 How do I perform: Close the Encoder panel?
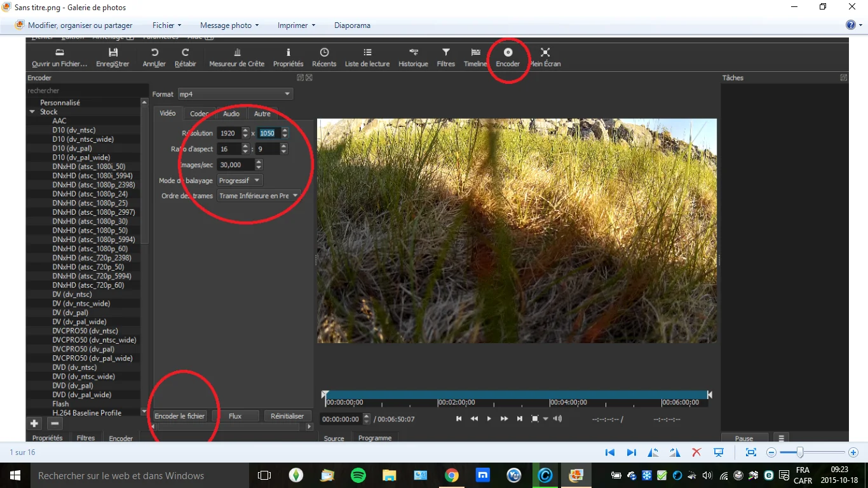(x=309, y=78)
